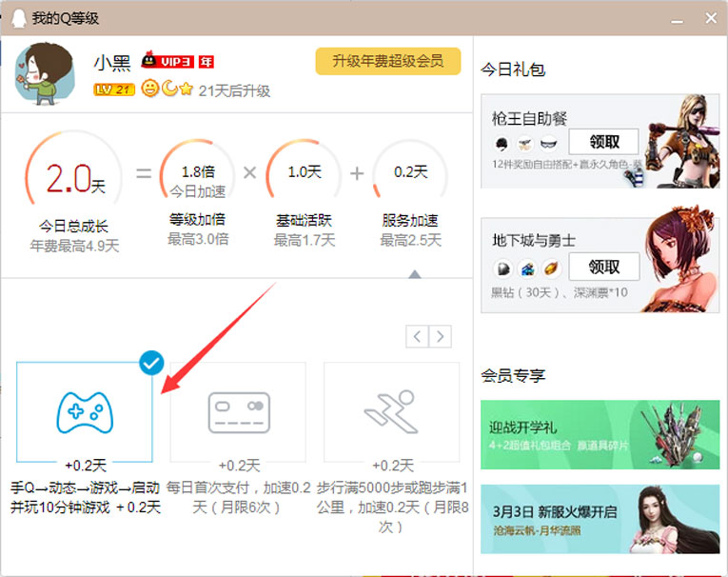This screenshot has width=728, height=577.
Task: Open the 迎战开学礼 banner
Action: click(600, 435)
